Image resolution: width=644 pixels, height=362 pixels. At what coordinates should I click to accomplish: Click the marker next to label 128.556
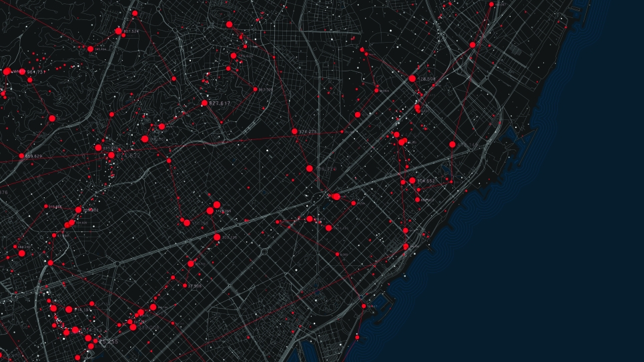click(x=412, y=79)
